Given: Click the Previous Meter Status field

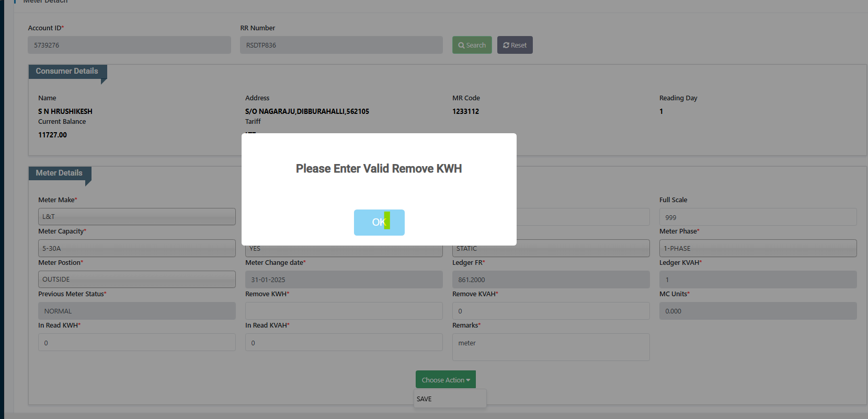Looking at the screenshot, I should [x=137, y=311].
